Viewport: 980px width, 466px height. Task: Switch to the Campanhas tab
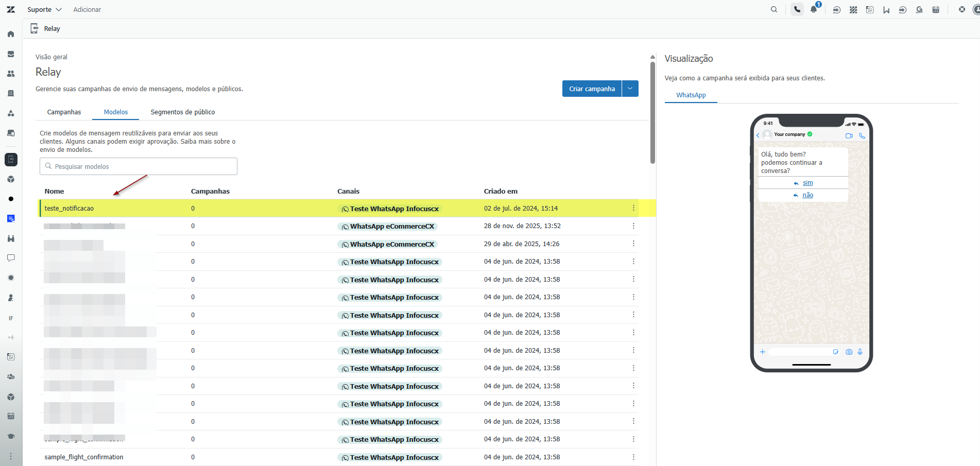click(x=64, y=112)
